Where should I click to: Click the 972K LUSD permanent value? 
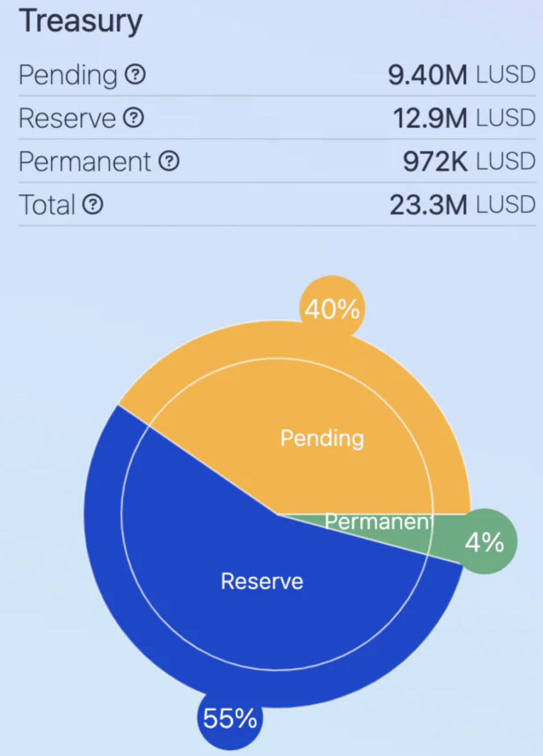coord(469,161)
